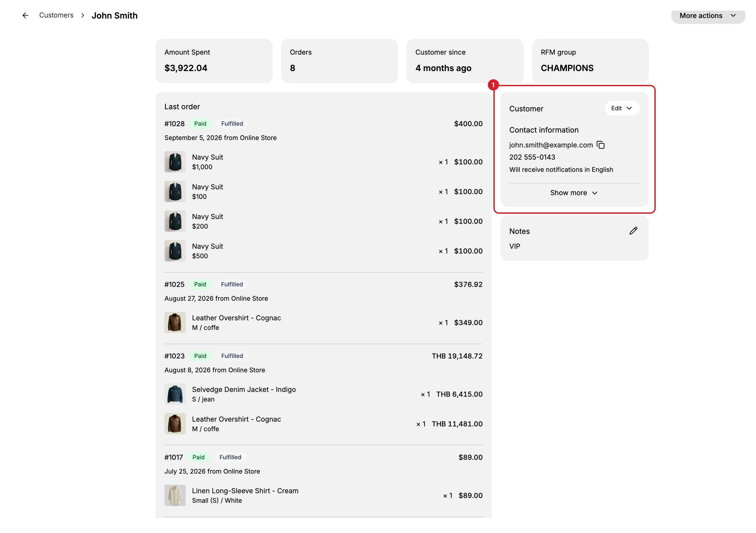Image resolution: width=756 pixels, height=533 pixels.
Task: Click the Selvedge Denim Jacket - Indigo name
Action: click(244, 390)
